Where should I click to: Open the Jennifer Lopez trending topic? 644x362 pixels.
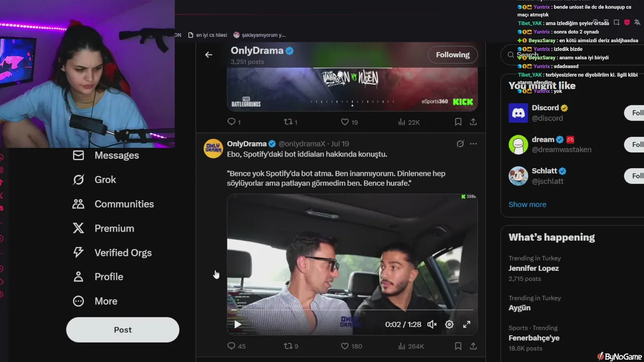(x=534, y=268)
